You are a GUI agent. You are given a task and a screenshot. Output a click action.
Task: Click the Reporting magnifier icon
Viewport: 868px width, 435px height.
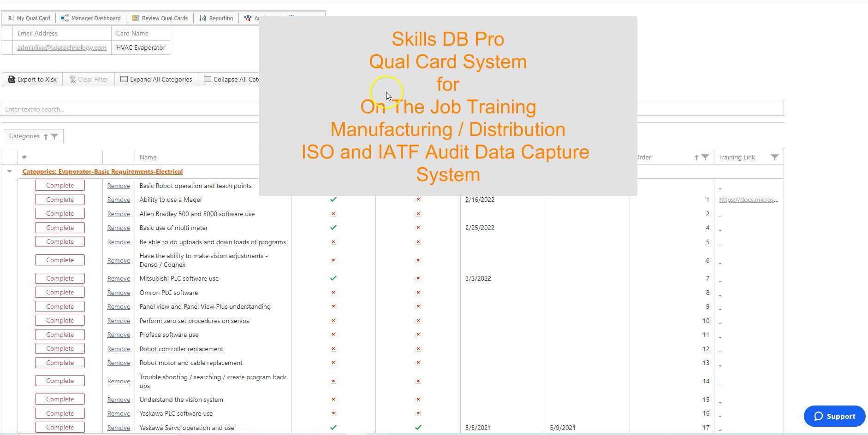[202, 18]
